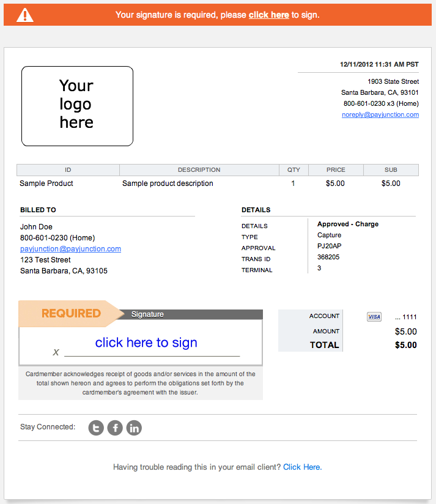This screenshot has height=504, width=436.
Task: Open the noreply@payjunction.com email link
Action: click(380, 114)
